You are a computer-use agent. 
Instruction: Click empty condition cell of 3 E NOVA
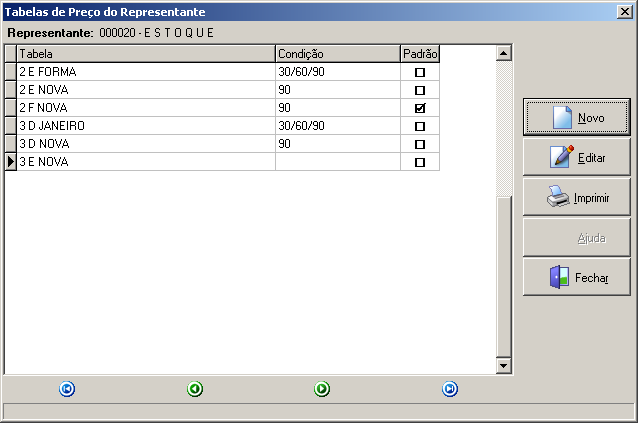click(x=338, y=161)
